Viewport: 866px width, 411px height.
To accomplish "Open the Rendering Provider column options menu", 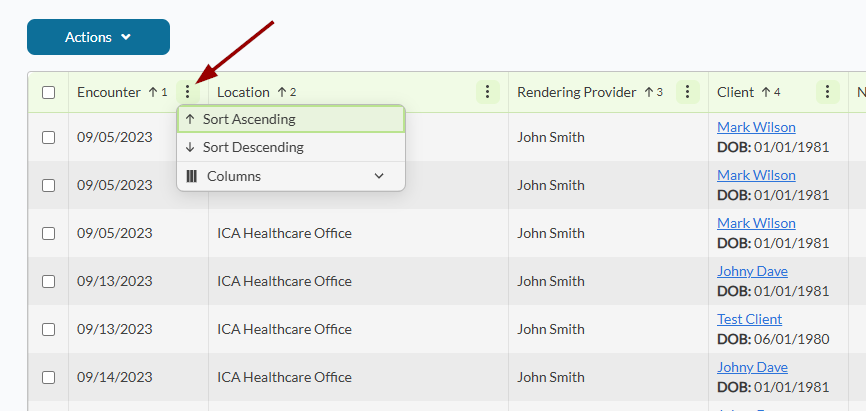I will pos(687,92).
